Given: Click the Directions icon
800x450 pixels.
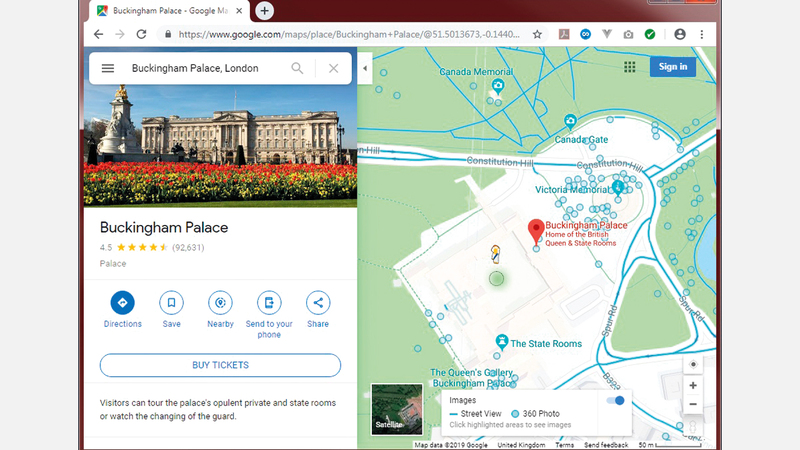Looking at the screenshot, I should pyautogui.click(x=122, y=302).
